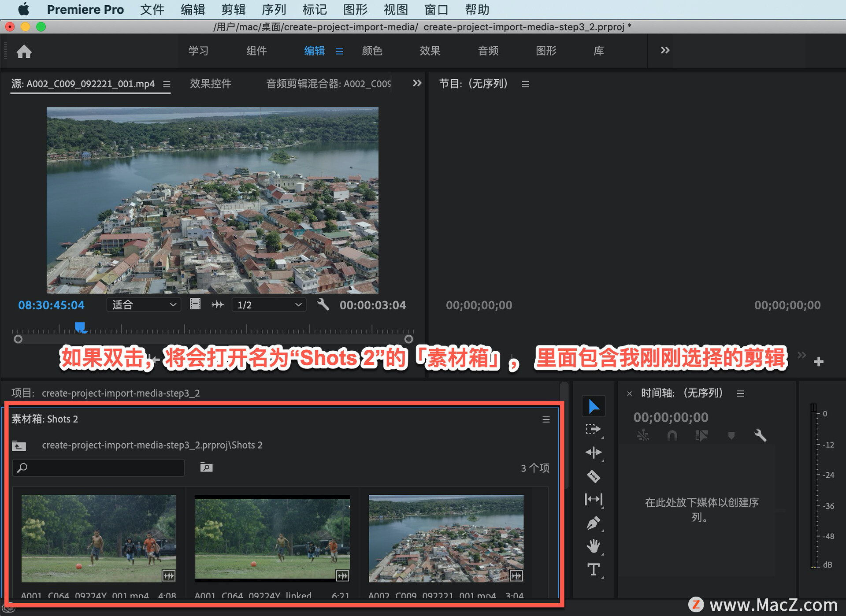Viewport: 846px width, 616px height.
Task: Open the zoom level '适合' dropdown
Action: point(144,305)
